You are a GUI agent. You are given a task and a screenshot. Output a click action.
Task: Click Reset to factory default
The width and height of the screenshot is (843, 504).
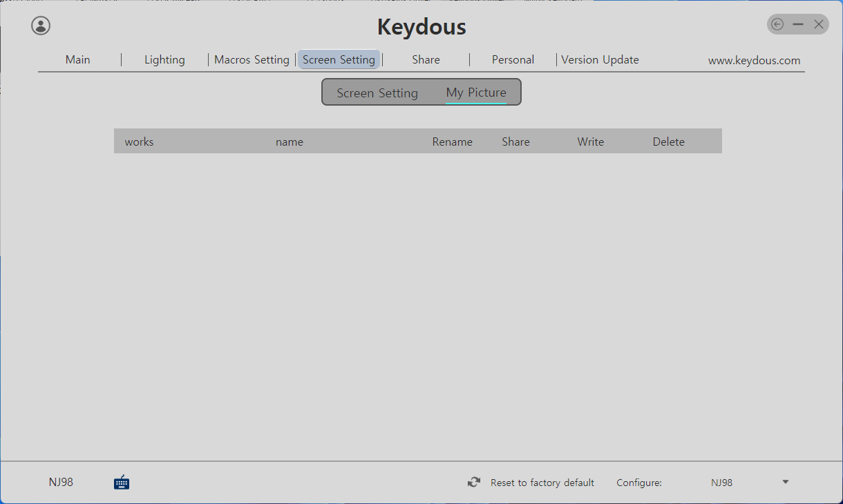point(542,483)
